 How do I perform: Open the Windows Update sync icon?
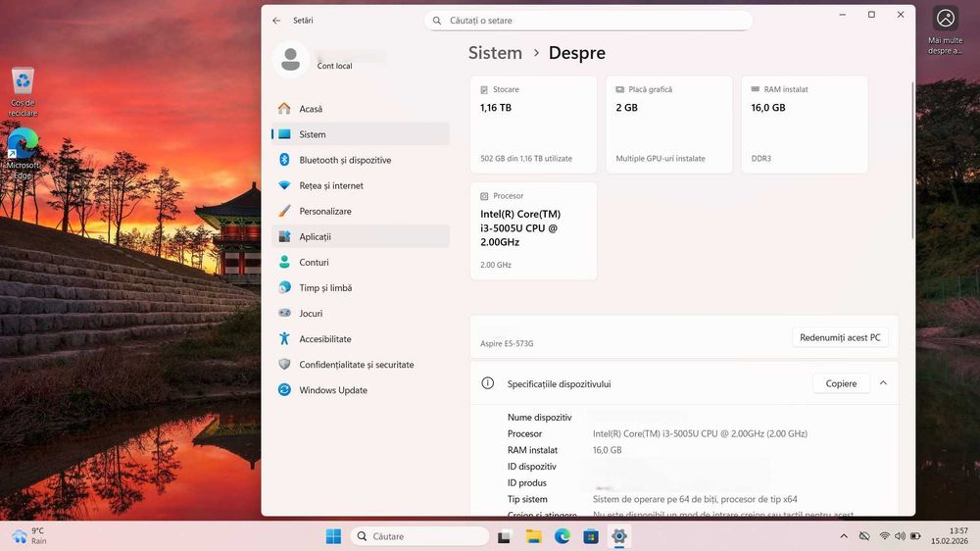[284, 389]
